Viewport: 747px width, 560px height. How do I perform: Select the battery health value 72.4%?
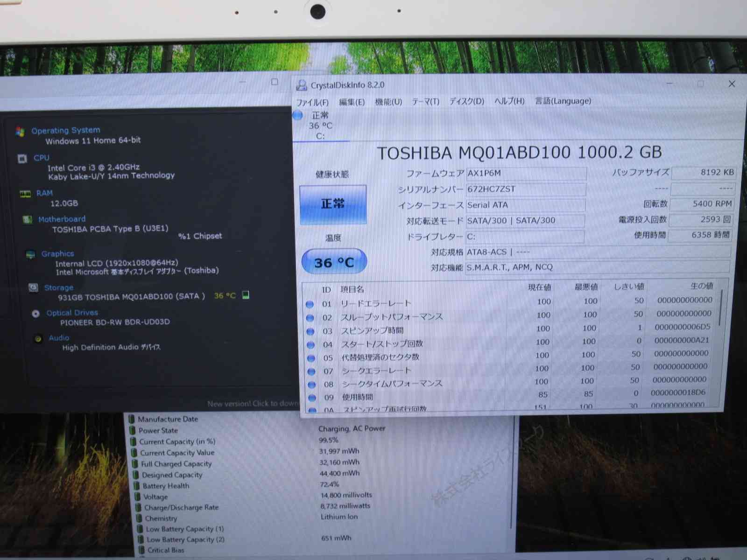(330, 484)
